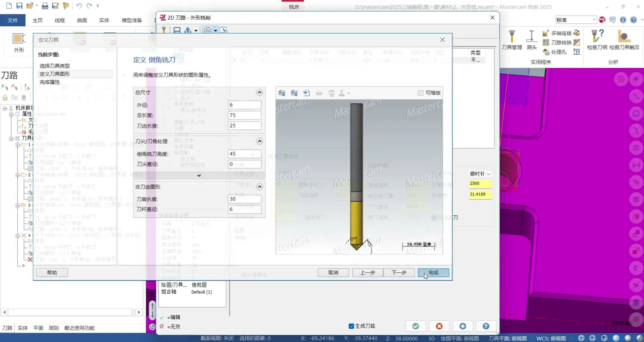Open the 曲面 surfaces ribbon tab
This screenshot has width=644, height=342.
[82, 20]
